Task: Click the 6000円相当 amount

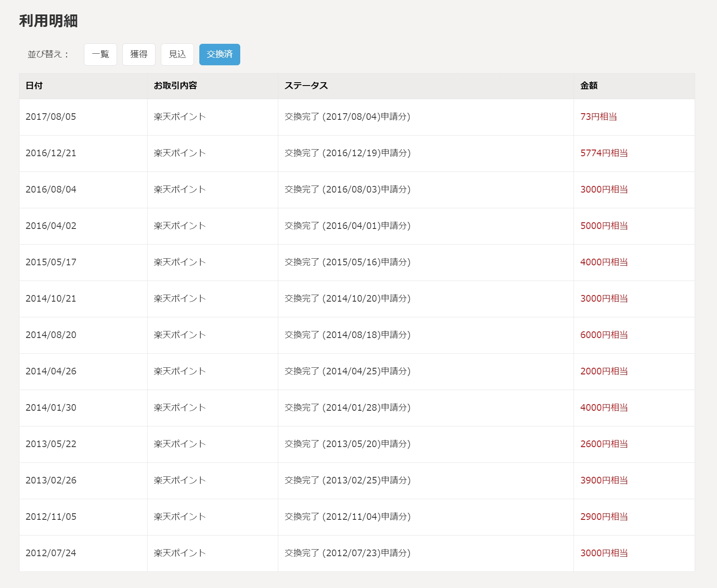Action: (604, 335)
